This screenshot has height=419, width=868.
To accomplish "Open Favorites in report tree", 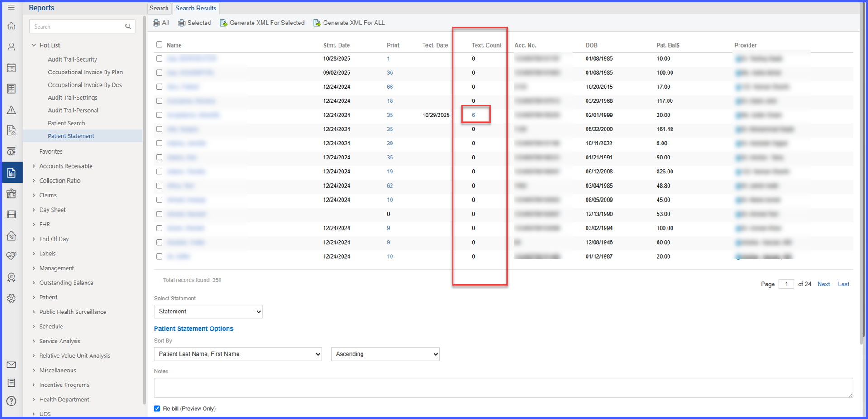I will [x=51, y=151].
